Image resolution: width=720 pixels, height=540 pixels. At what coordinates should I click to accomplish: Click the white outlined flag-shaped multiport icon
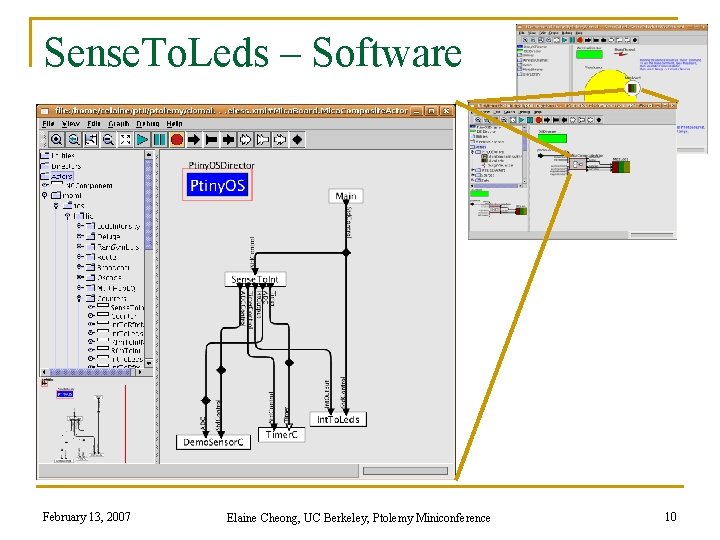tap(263, 139)
